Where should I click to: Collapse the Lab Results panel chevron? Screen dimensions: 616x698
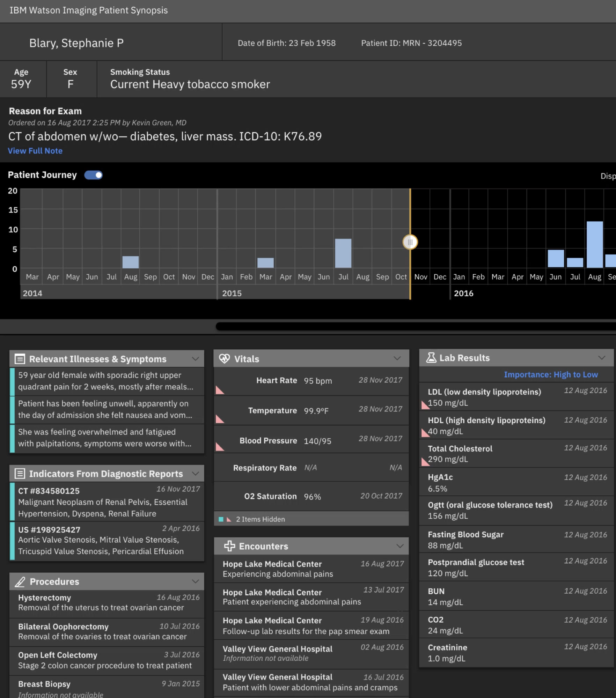(x=602, y=357)
